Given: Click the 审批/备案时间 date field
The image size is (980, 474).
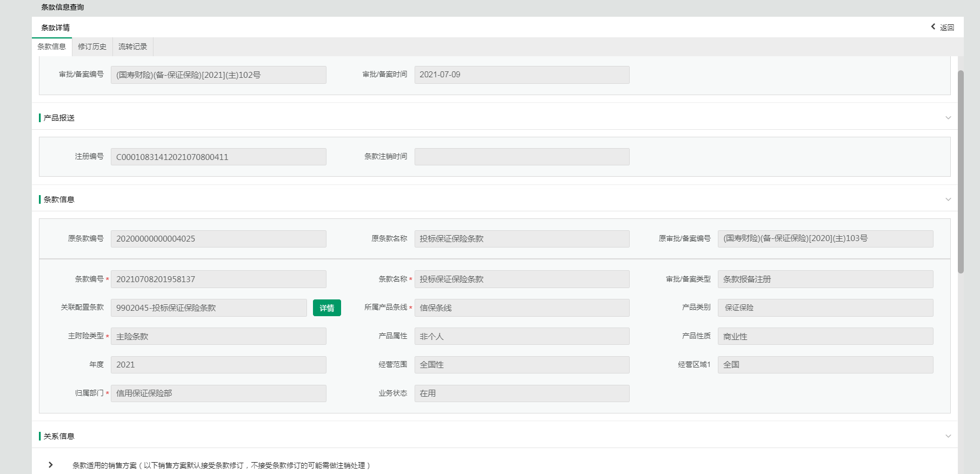Looking at the screenshot, I should 522,75.
